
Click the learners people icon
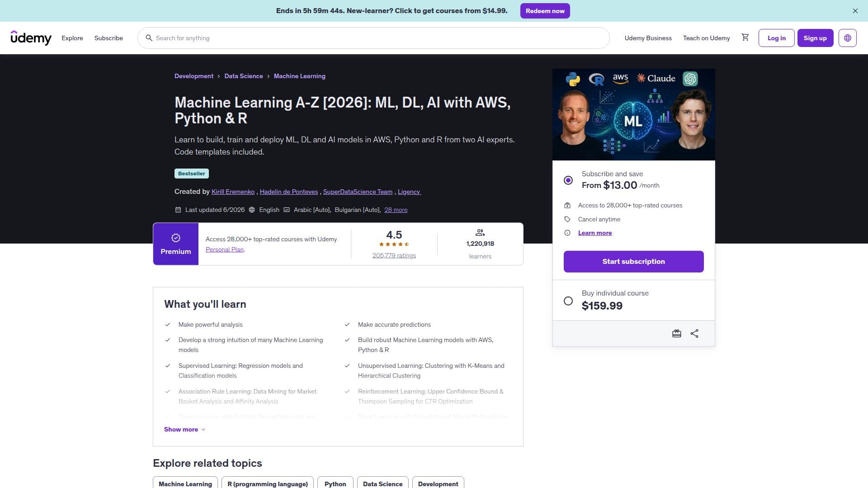tap(480, 233)
